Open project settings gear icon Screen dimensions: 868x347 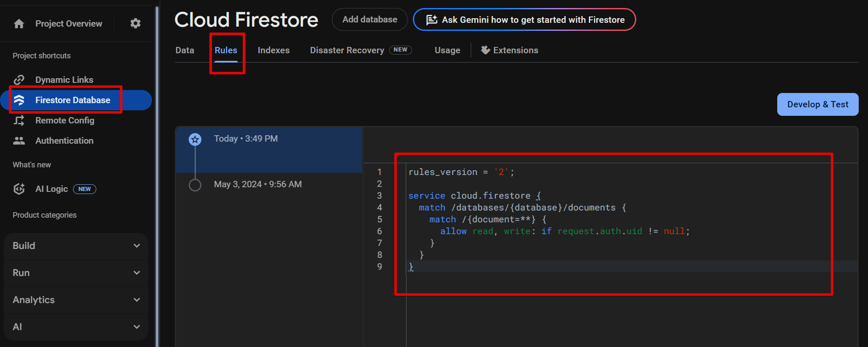click(x=136, y=23)
